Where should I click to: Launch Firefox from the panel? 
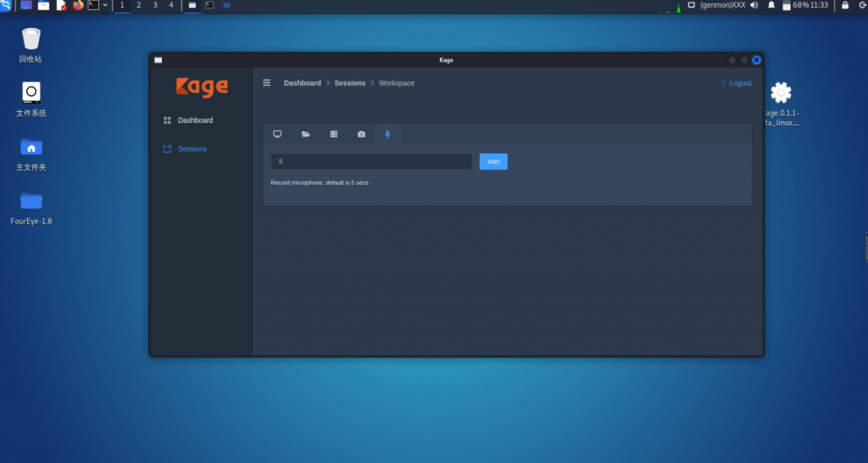coord(78,6)
